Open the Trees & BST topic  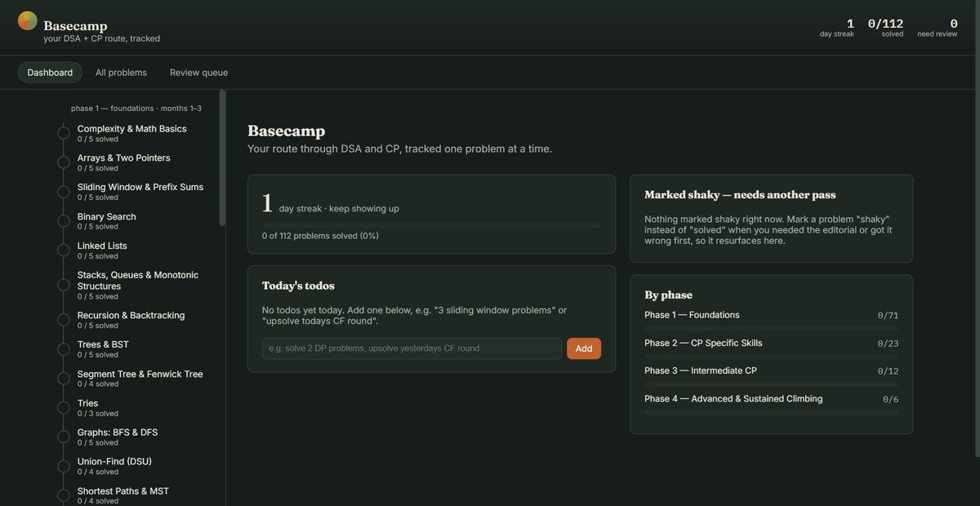pos(103,344)
